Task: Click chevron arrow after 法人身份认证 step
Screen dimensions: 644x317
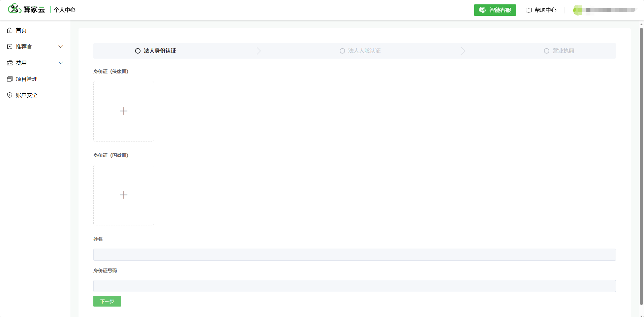Action: [259, 51]
